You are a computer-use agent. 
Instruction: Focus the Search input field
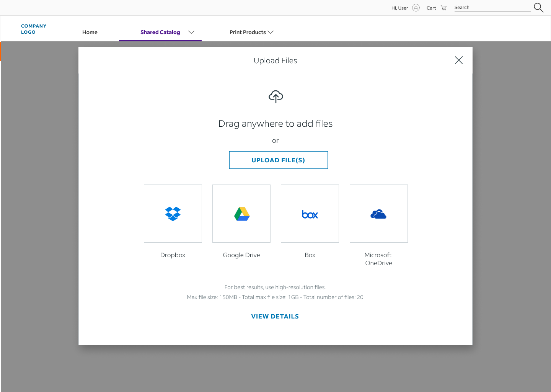[x=492, y=8]
